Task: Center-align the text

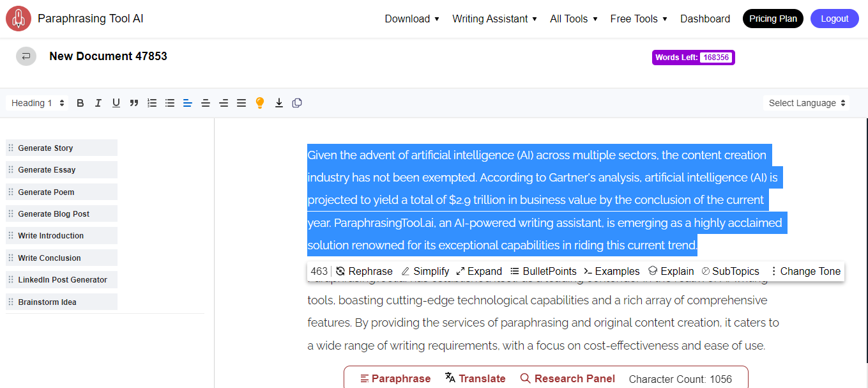Action: tap(206, 103)
